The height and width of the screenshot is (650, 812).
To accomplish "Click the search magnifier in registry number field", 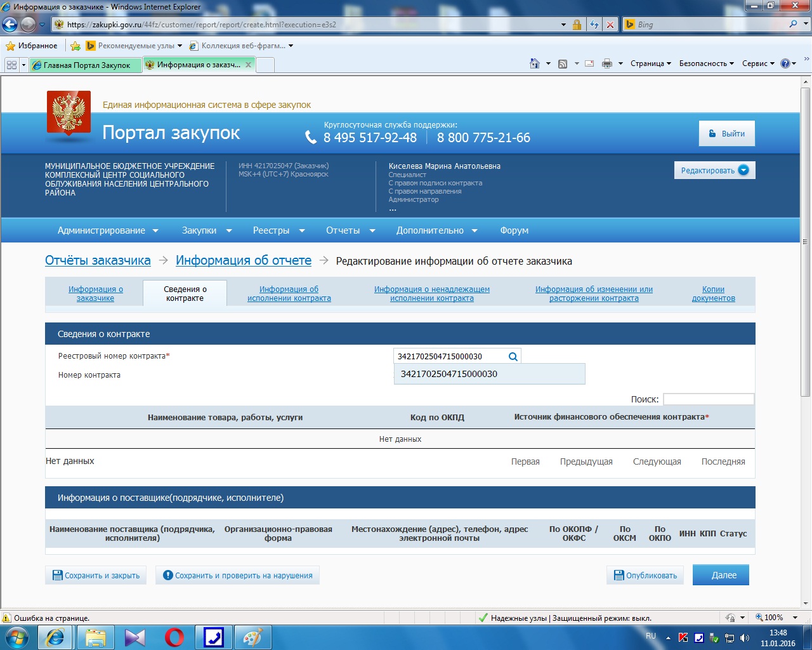I will (x=513, y=357).
